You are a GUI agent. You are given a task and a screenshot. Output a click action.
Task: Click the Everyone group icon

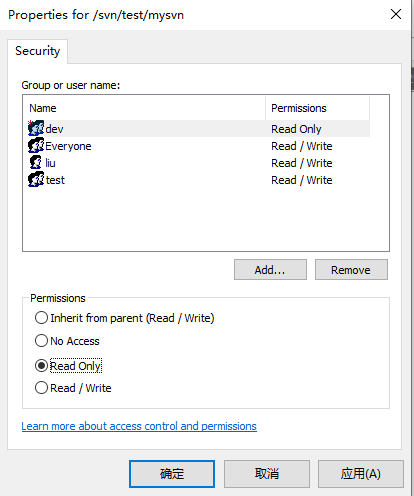[36, 146]
